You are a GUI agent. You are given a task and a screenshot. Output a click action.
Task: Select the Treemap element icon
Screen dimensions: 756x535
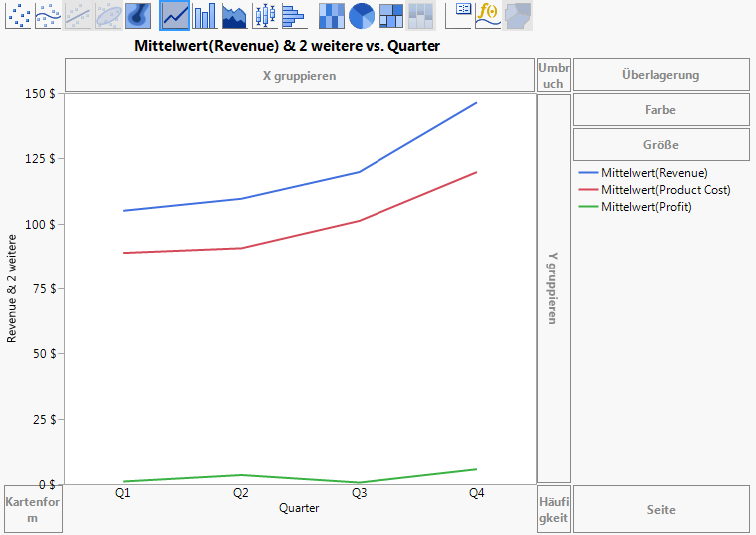pyautogui.click(x=391, y=15)
